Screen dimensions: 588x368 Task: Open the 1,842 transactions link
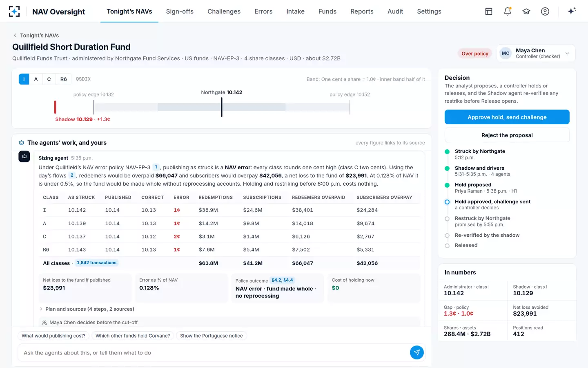click(96, 263)
